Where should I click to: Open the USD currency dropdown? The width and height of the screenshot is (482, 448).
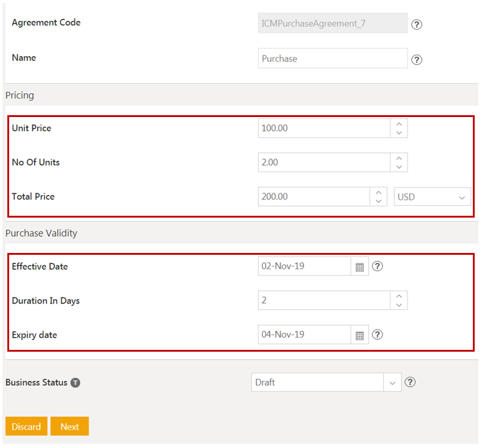(432, 197)
